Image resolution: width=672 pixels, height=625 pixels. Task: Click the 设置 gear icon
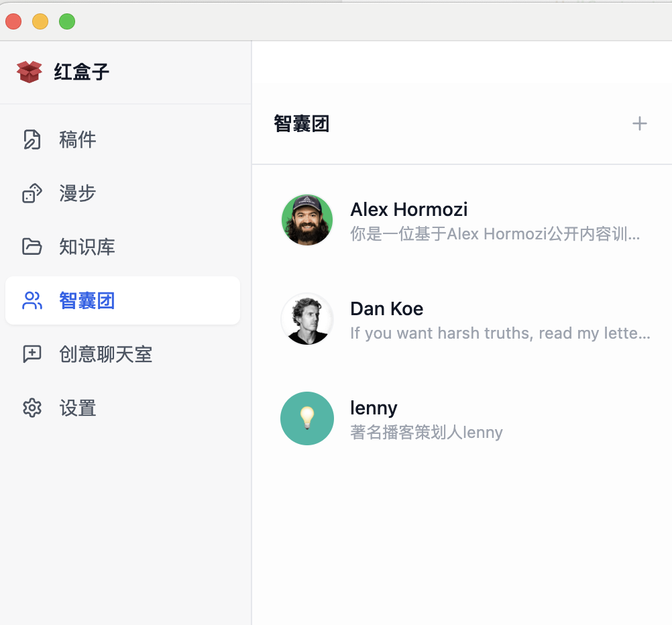point(32,408)
